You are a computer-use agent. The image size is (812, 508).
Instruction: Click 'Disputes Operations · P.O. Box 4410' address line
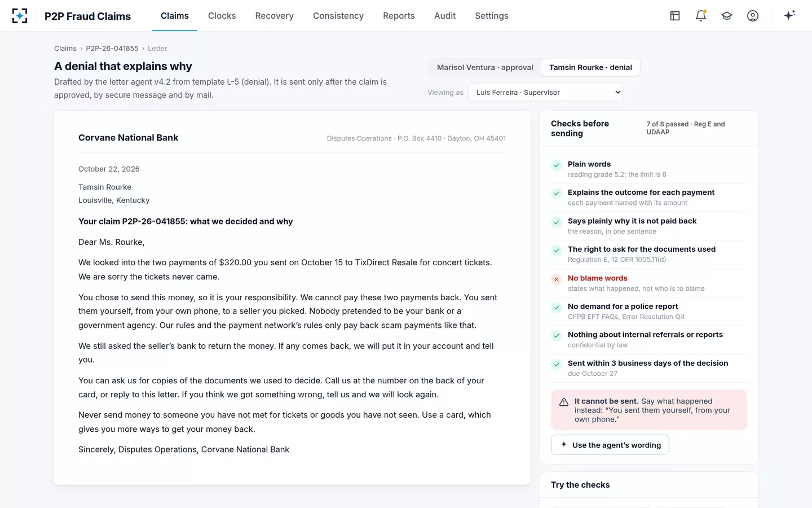click(416, 138)
